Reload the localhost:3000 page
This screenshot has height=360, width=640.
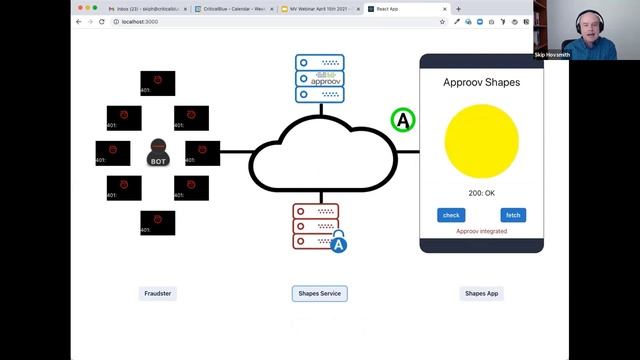[102, 22]
